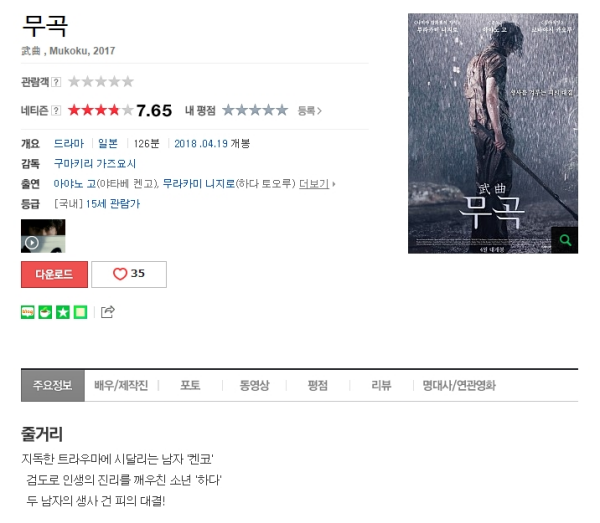The image size is (600, 523).
Task: Switch to 배우/제작진 tab
Action: click(121, 385)
